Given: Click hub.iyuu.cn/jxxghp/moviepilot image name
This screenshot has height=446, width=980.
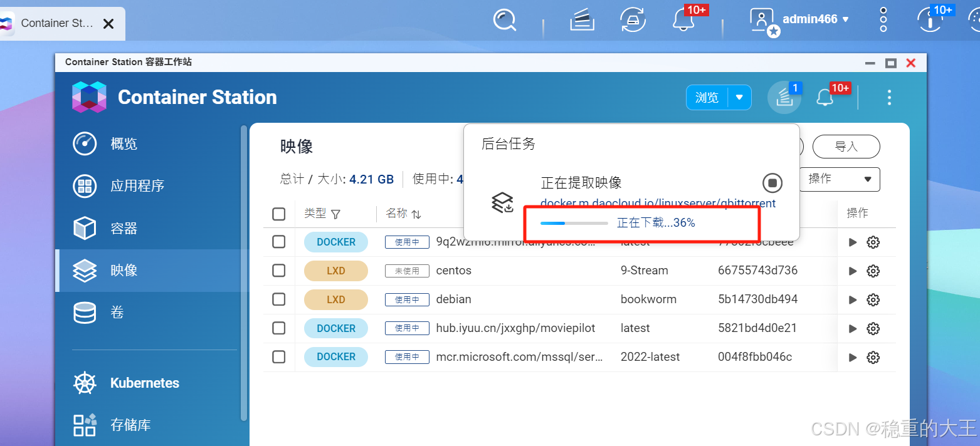Looking at the screenshot, I should point(515,328).
